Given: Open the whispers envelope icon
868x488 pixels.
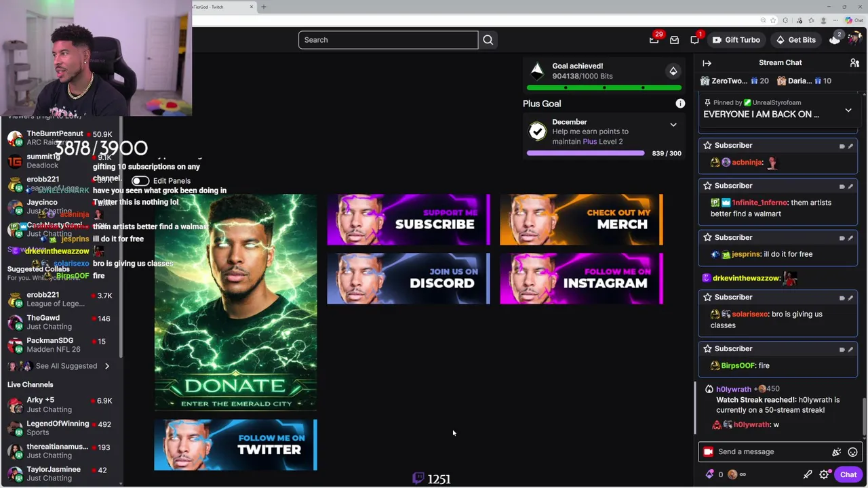Looking at the screenshot, I should [674, 40].
